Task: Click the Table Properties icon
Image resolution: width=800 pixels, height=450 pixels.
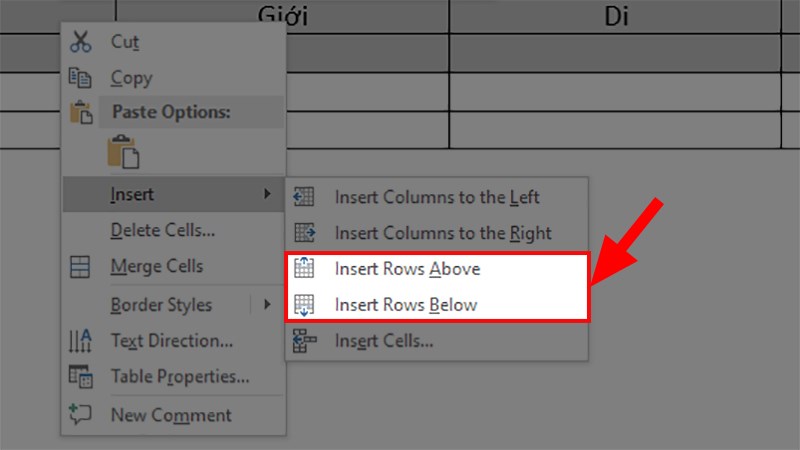Action: (80, 377)
